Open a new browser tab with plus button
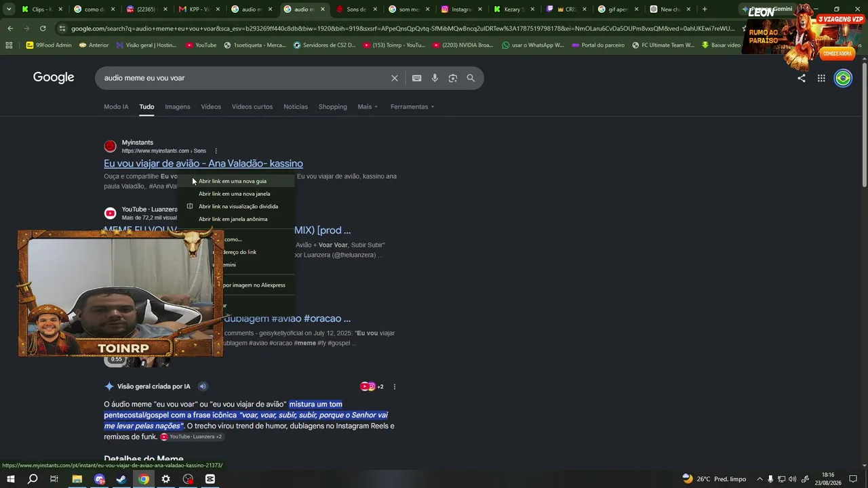This screenshot has width=868, height=488. click(705, 9)
